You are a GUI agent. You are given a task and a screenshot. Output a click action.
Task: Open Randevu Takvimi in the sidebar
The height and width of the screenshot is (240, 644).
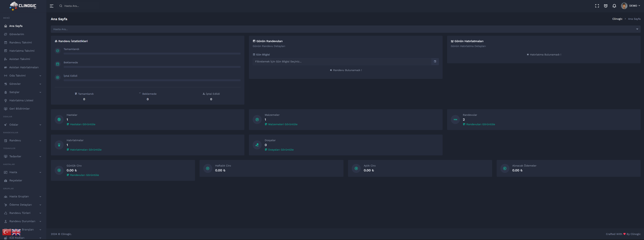20,42
